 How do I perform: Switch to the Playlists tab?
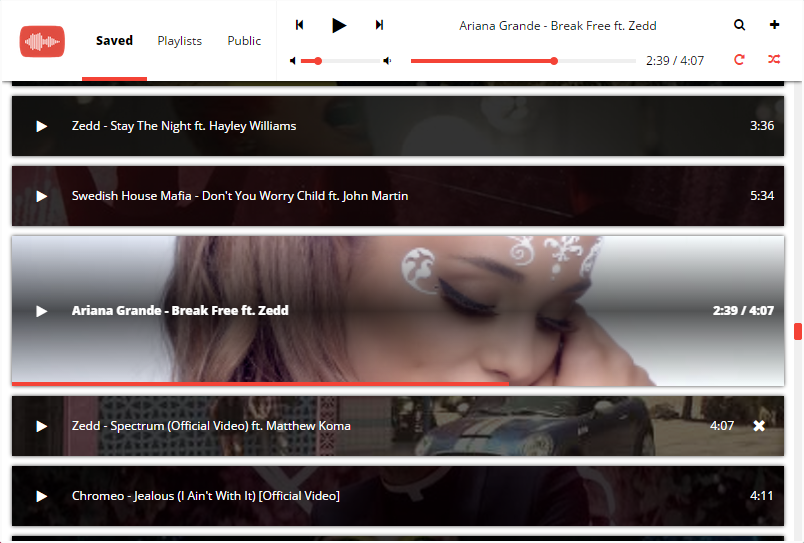click(179, 41)
